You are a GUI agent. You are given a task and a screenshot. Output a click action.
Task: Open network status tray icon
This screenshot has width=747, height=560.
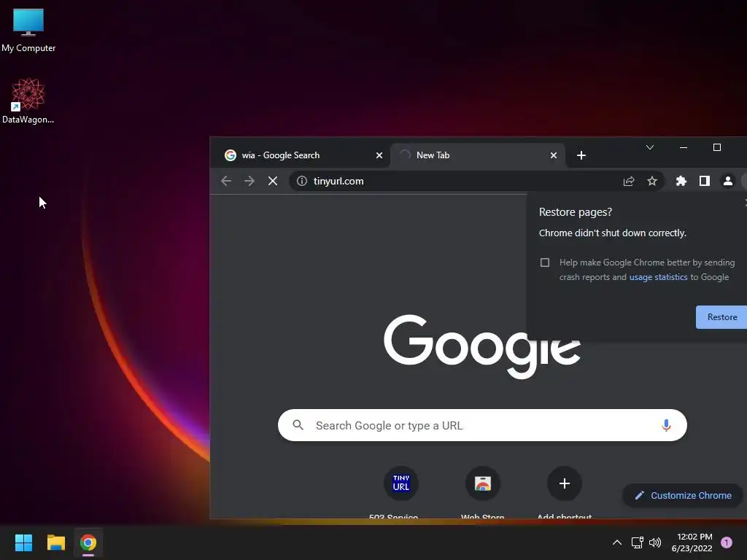[637, 542]
